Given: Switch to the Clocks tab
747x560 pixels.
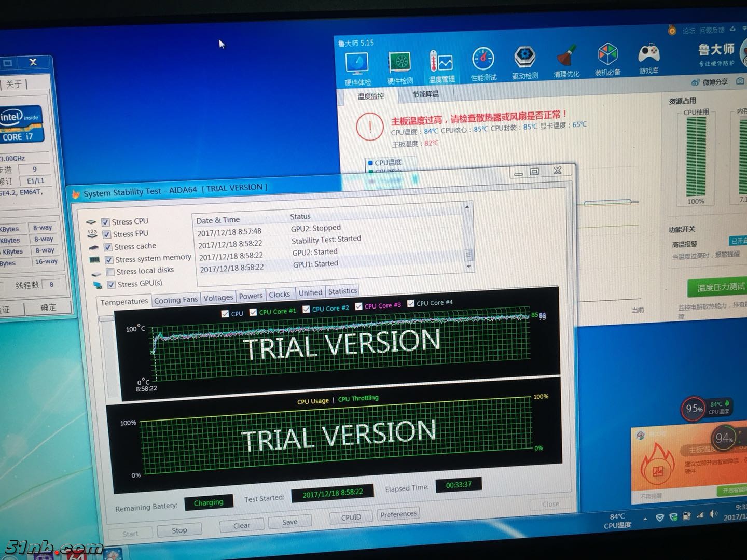Looking at the screenshot, I should tap(280, 295).
